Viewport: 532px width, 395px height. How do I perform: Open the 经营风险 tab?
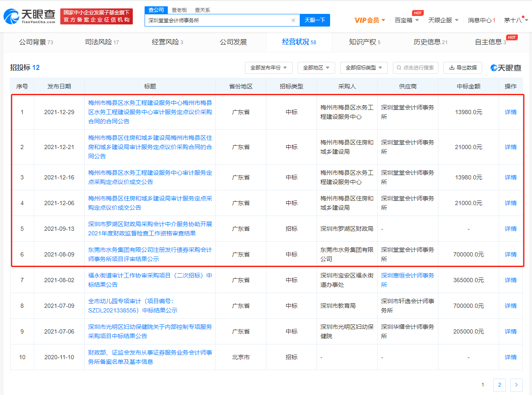coord(167,42)
